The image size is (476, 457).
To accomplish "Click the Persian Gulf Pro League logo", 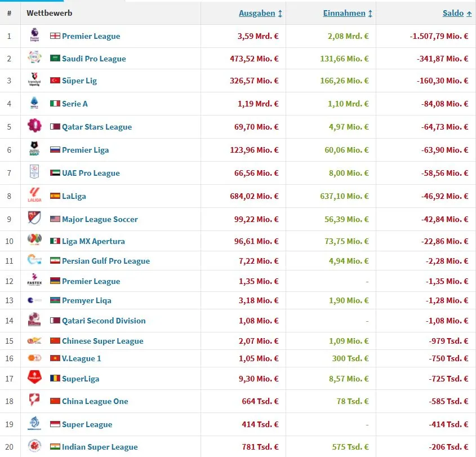I will 34,260.
